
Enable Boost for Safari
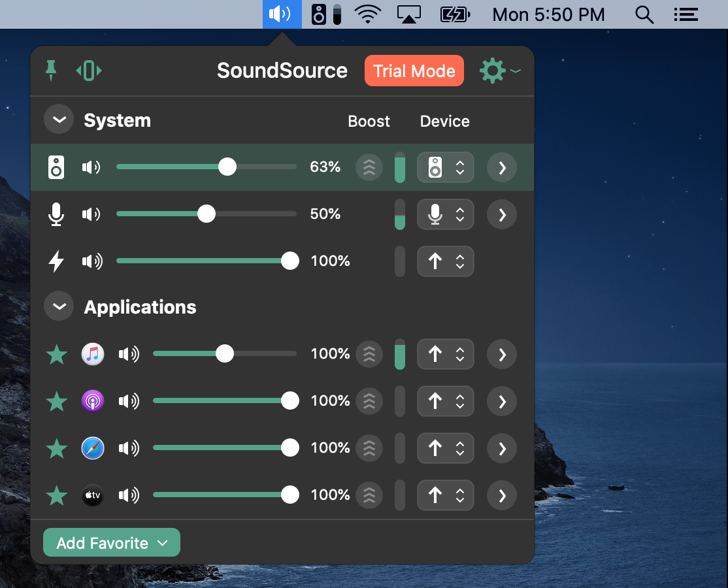[369, 448]
